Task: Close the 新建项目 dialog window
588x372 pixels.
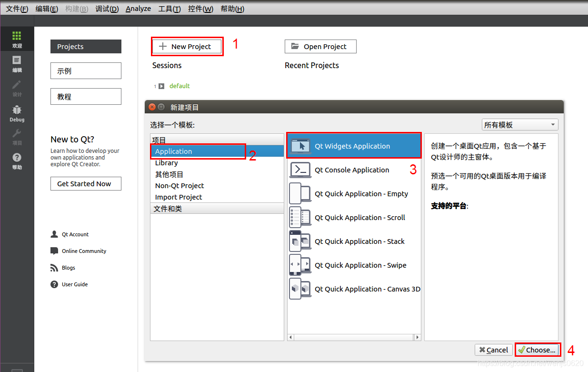Action: 152,107
